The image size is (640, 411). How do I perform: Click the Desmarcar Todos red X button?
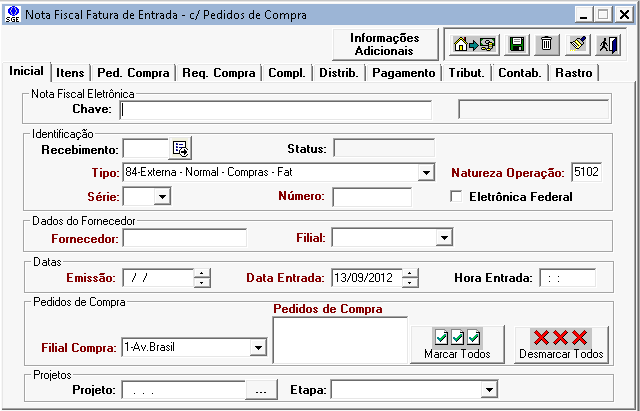(x=561, y=344)
